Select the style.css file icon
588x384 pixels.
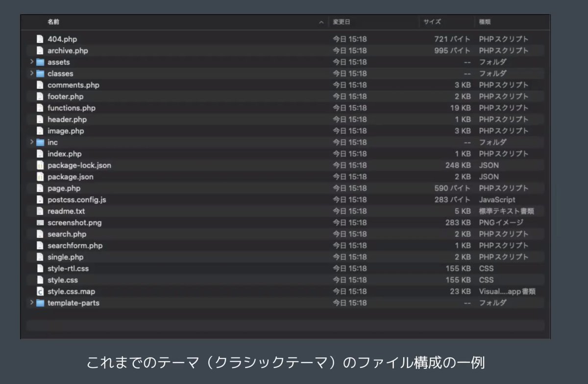click(40, 280)
